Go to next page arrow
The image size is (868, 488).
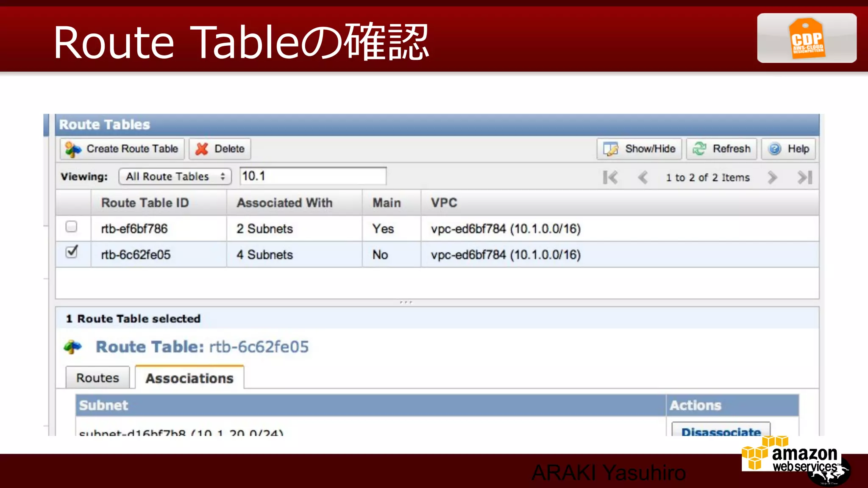tap(772, 177)
